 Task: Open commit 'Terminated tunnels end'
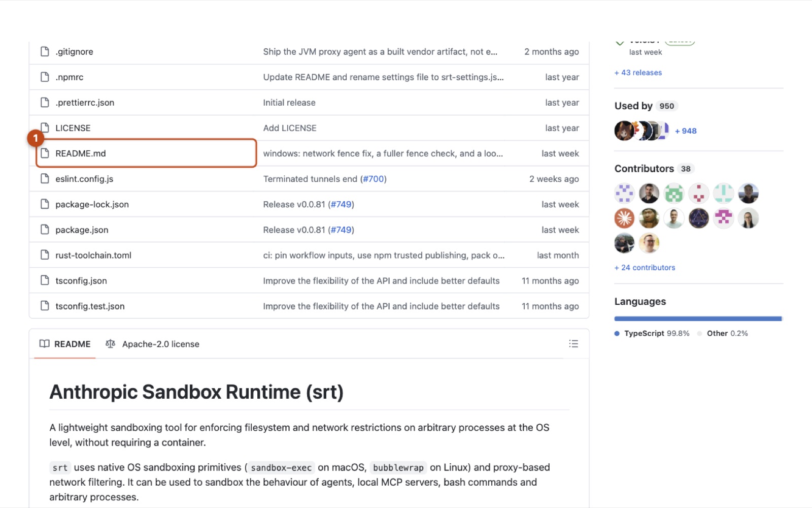coord(310,179)
